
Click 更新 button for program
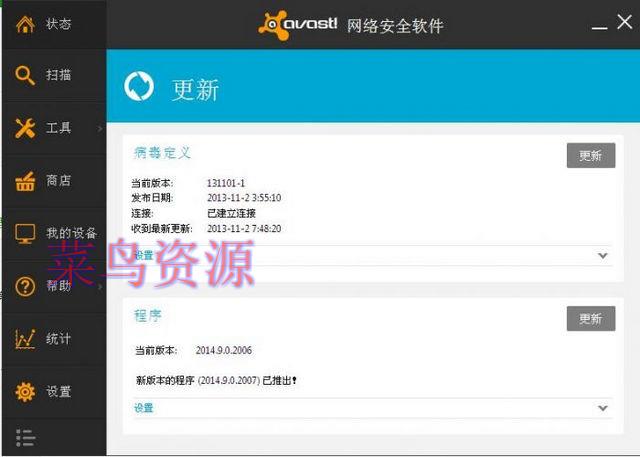coord(591,319)
